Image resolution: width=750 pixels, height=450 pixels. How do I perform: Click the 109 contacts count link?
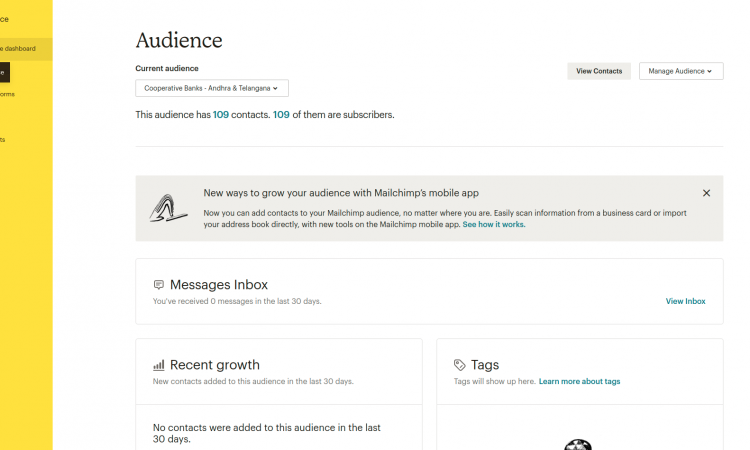click(x=221, y=115)
